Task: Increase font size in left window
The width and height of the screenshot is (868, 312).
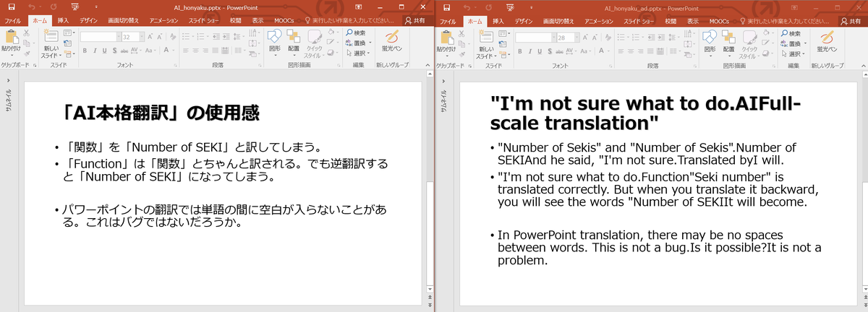Action: 150,37
